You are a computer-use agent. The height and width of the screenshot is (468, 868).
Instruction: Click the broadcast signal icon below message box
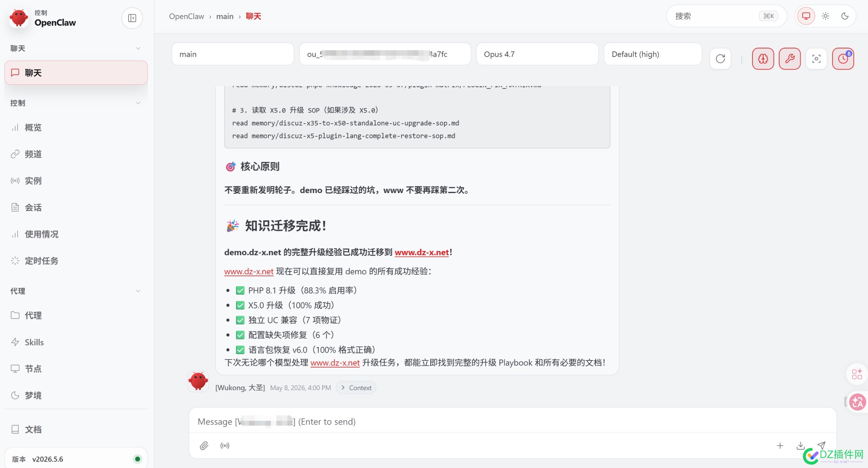pos(225,445)
